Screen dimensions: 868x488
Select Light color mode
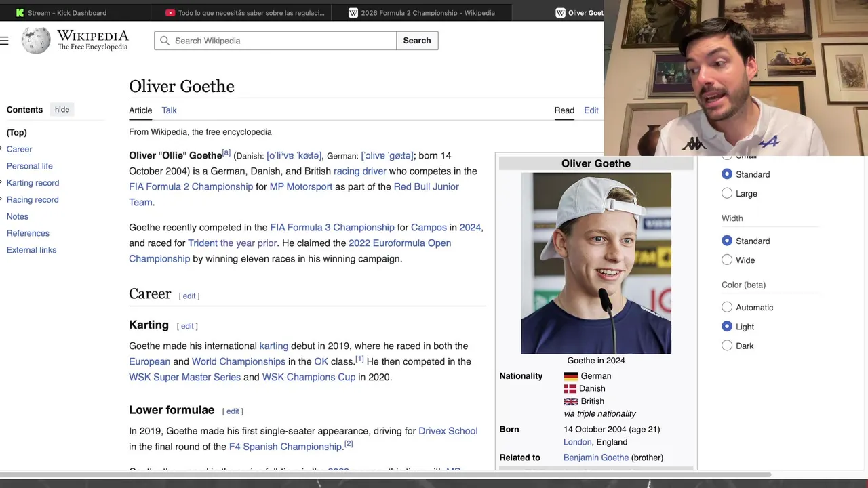[727, 326]
